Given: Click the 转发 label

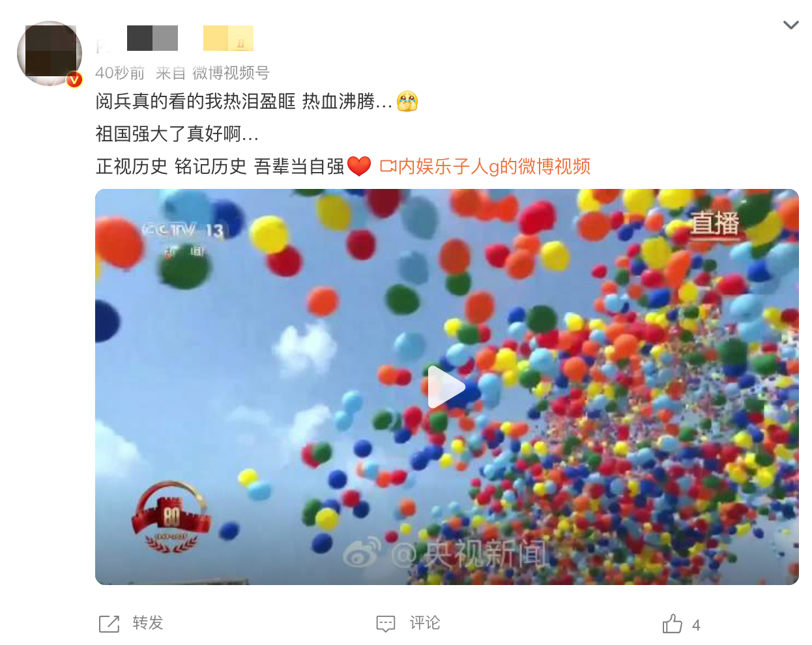Looking at the screenshot, I should (148, 623).
